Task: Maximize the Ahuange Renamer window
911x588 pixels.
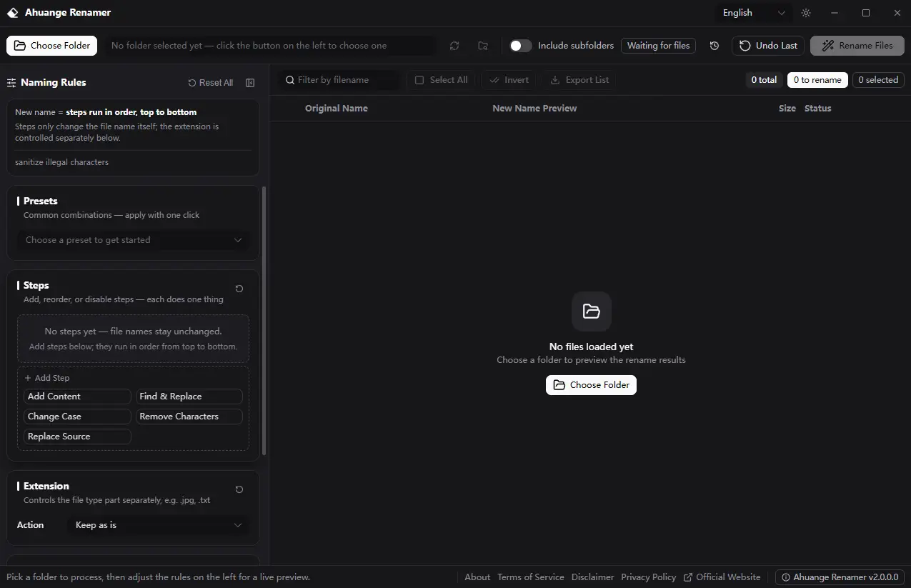Action: [866, 13]
